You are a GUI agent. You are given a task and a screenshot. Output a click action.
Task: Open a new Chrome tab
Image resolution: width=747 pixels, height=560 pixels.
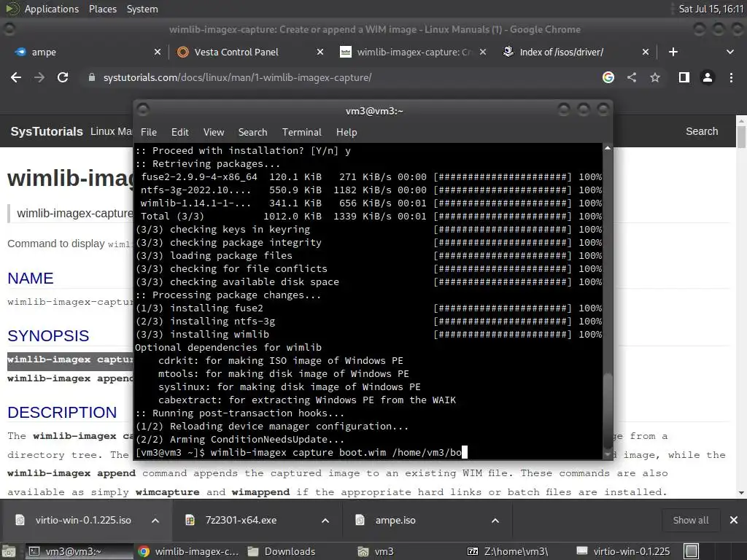(673, 52)
